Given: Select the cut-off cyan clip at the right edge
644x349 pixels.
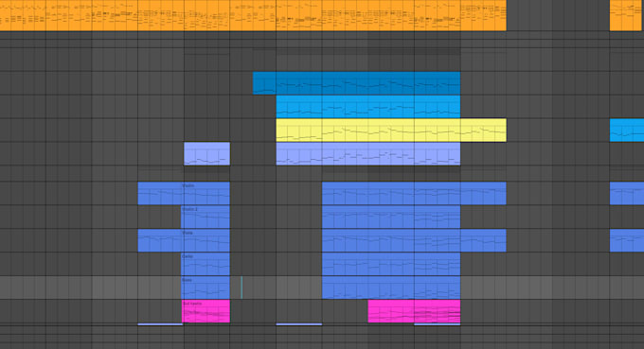Looking at the screenshot, I should (627, 131).
